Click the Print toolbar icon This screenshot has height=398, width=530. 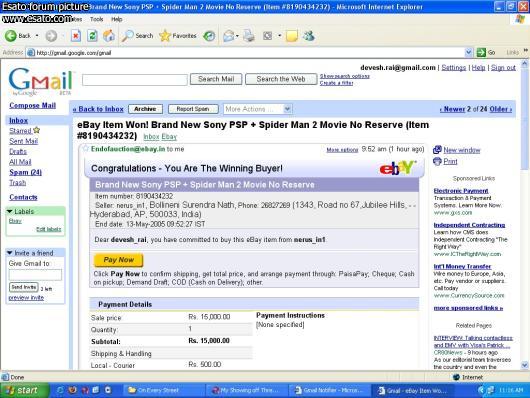(x=249, y=36)
